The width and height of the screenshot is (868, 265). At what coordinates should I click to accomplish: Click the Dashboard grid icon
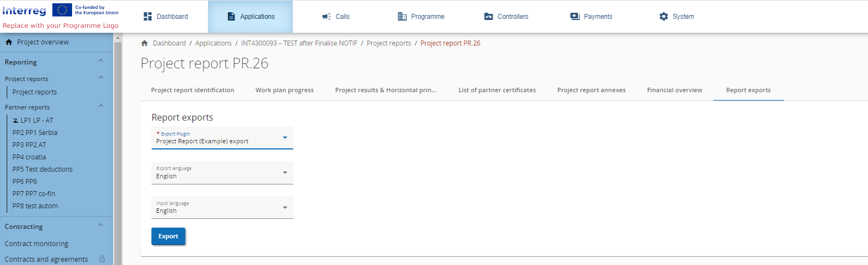[x=148, y=17]
